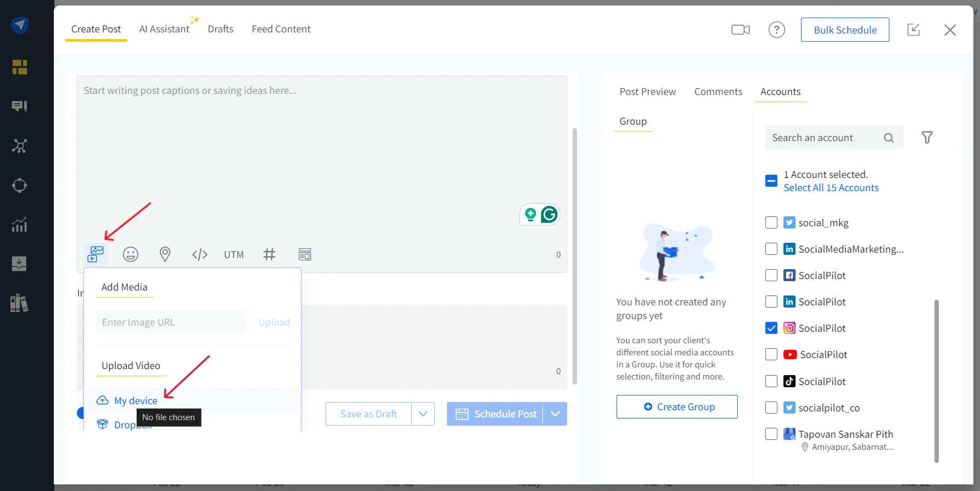Click the SocialPilot paper plane logo

(x=20, y=25)
